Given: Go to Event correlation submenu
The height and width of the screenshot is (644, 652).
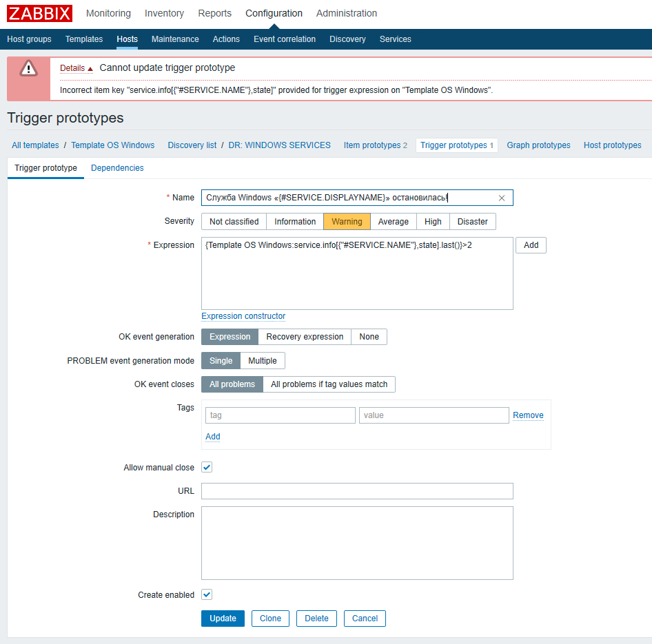Looking at the screenshot, I should tap(285, 39).
